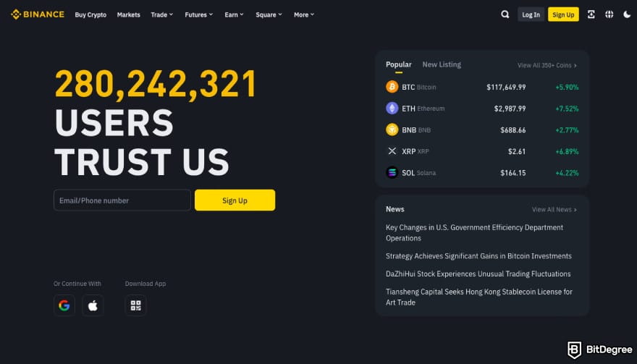The image size is (637, 364).
Task: Click the +6.89% change for XRP
Action: (567, 151)
